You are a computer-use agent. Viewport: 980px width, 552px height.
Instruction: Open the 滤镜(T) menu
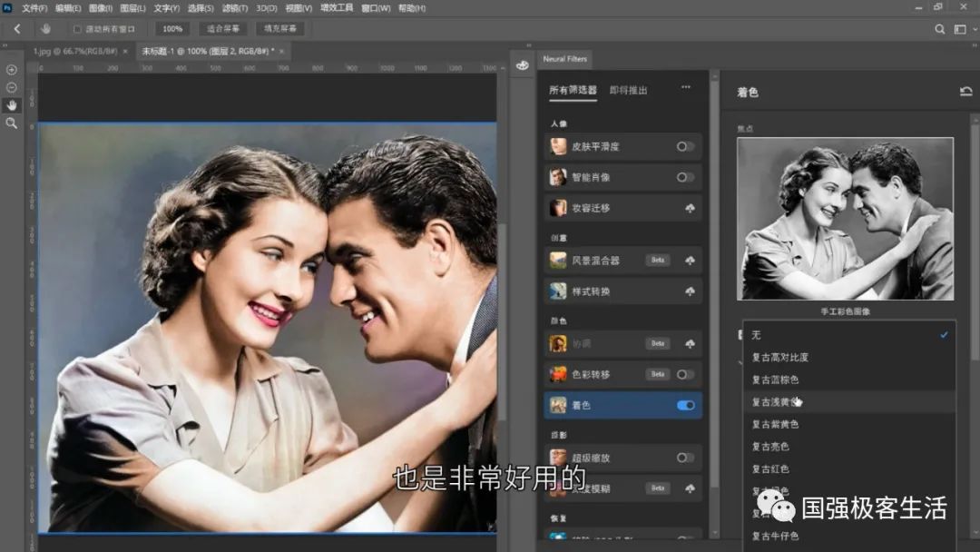click(x=235, y=8)
